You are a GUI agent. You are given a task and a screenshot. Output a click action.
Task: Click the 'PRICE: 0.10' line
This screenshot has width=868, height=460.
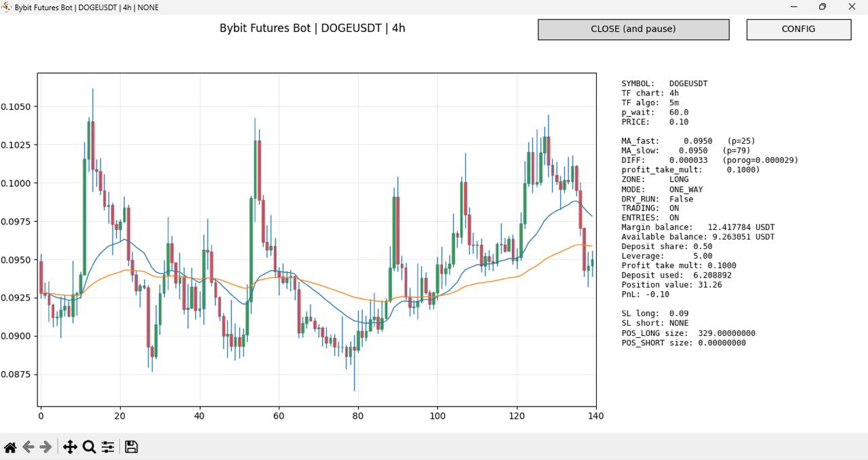pos(655,122)
